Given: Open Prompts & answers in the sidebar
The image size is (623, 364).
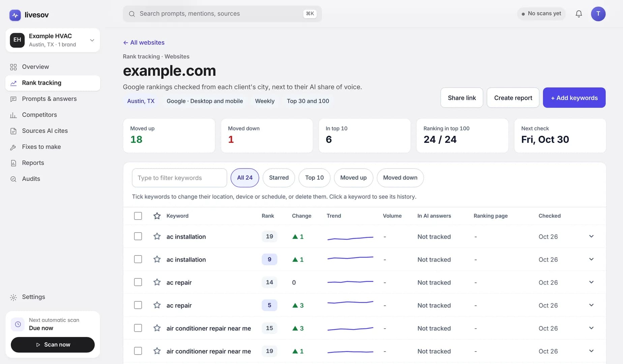Looking at the screenshot, I should pos(53,99).
